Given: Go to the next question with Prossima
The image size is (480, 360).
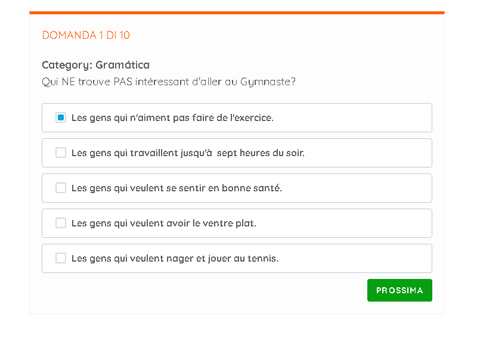Looking at the screenshot, I should [x=400, y=290].
